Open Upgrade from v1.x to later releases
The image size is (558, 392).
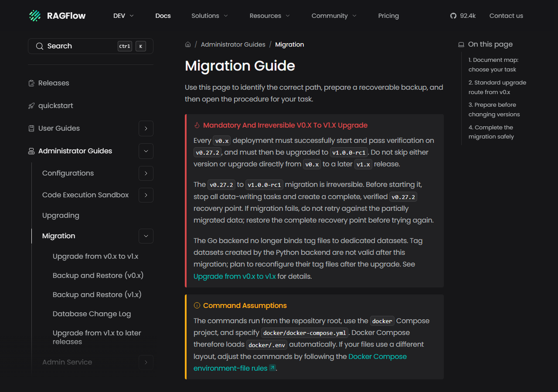[x=97, y=338]
